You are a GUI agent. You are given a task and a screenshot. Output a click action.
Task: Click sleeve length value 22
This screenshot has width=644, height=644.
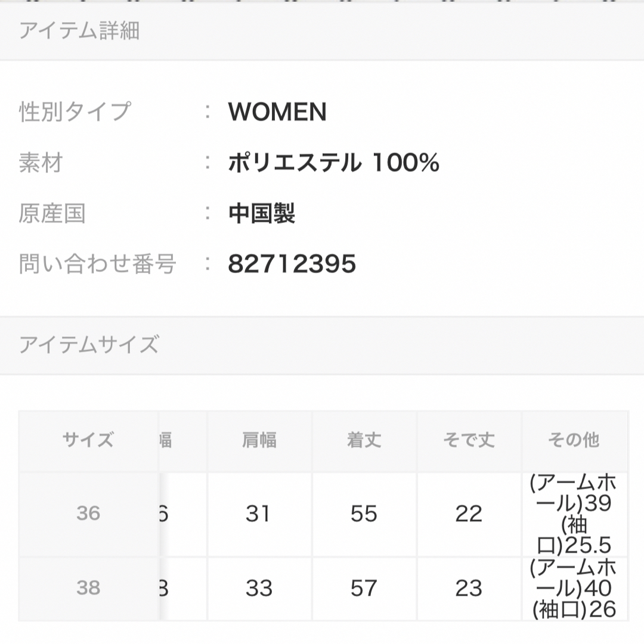(x=469, y=514)
